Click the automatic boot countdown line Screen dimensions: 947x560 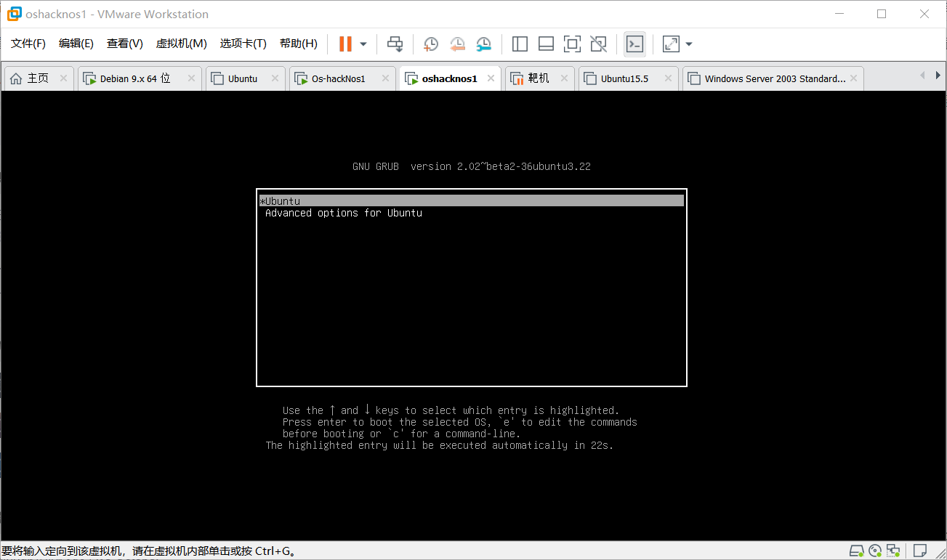click(x=439, y=445)
